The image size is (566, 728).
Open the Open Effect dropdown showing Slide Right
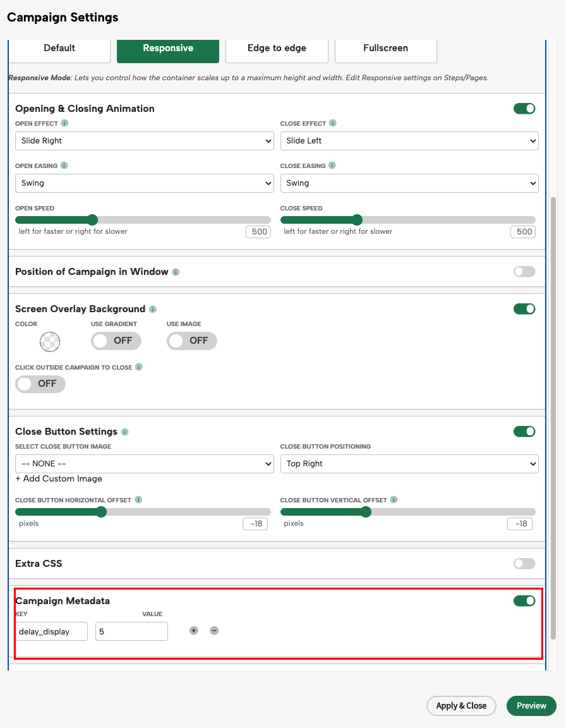pyautogui.click(x=144, y=141)
